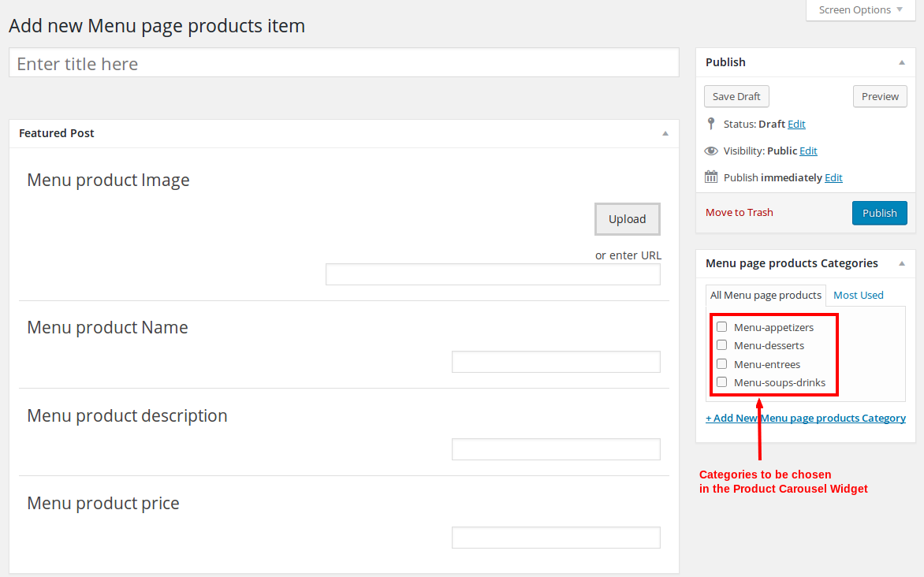Open the Screen Options dropdown
Screen dimensions: 924x577
[860, 10]
